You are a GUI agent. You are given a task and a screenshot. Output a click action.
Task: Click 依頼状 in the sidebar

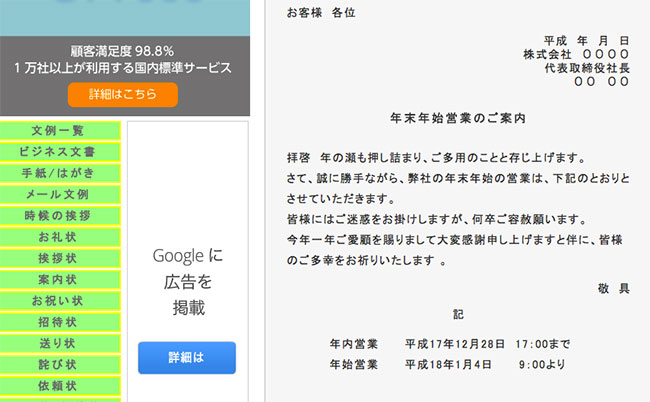click(x=58, y=386)
